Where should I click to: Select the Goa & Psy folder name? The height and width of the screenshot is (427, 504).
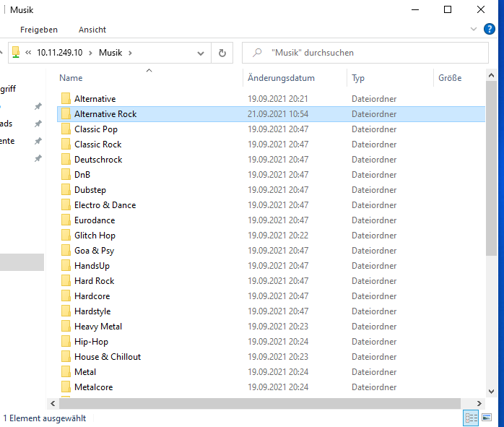pyautogui.click(x=94, y=251)
